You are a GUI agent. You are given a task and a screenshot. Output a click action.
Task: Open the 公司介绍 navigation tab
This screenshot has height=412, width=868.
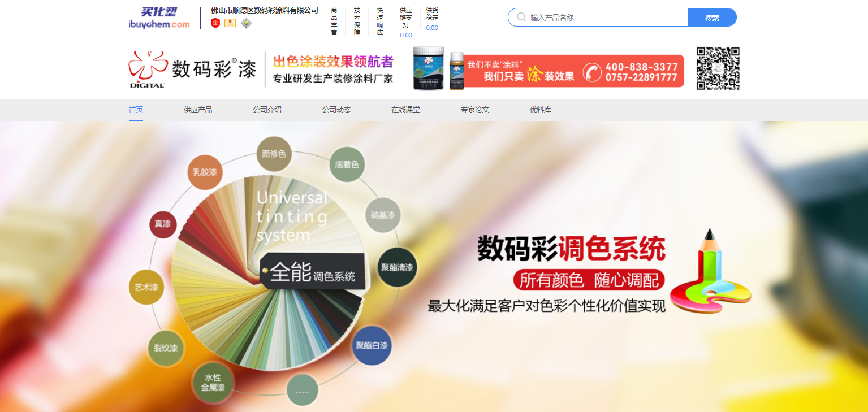pyautogui.click(x=267, y=110)
